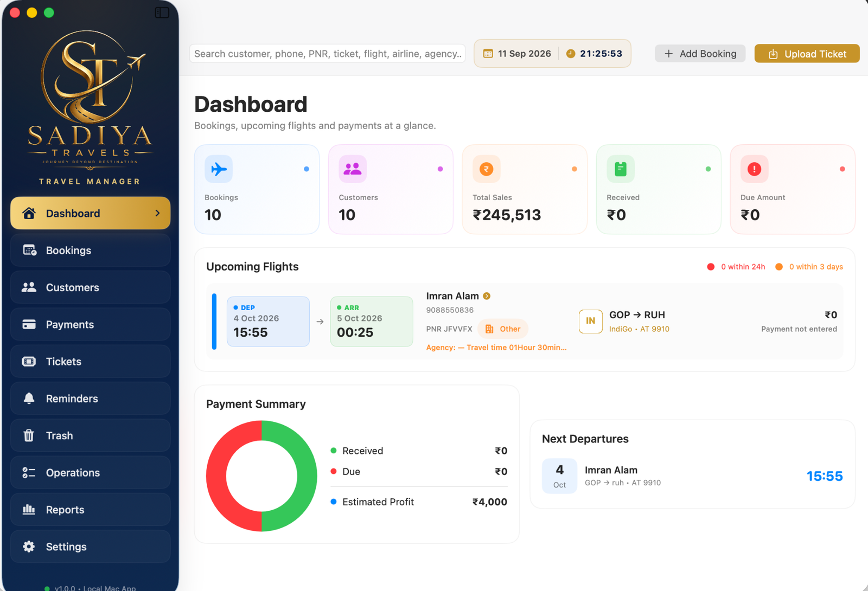Image resolution: width=868 pixels, height=591 pixels.
Task: Expand the Dashboard chevron arrow
Action: (157, 213)
